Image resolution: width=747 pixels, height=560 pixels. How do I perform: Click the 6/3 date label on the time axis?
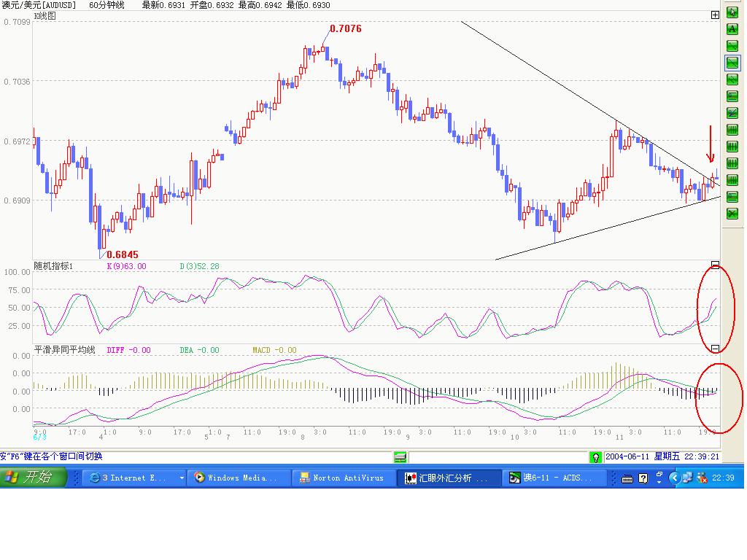click(x=39, y=437)
